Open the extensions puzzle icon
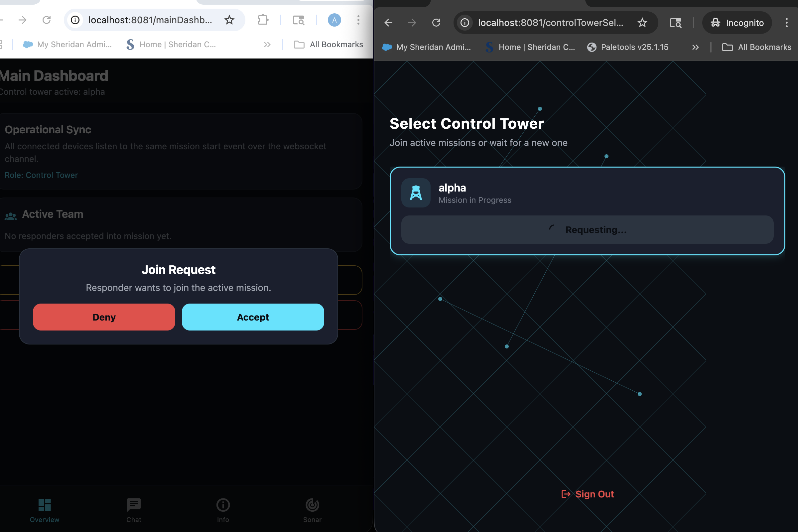The image size is (798, 532). pos(263,20)
